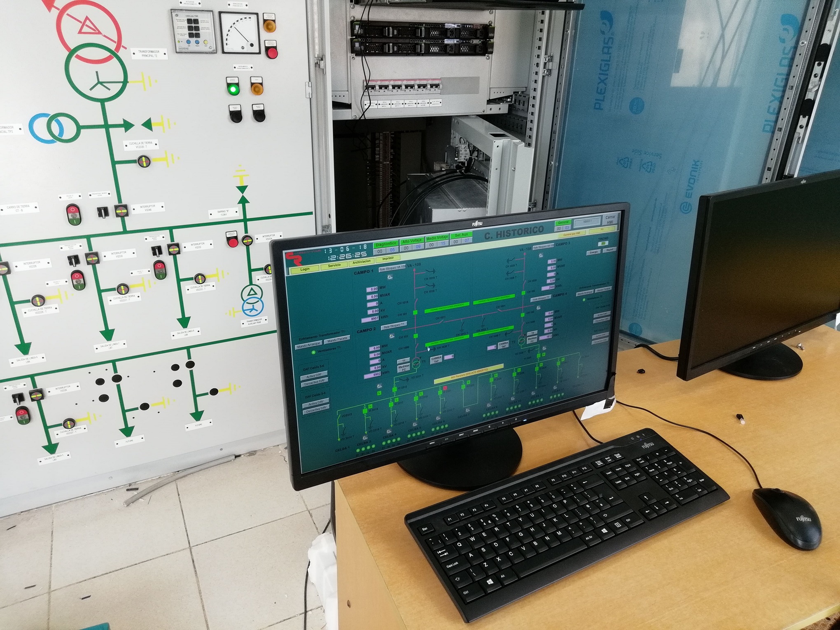Open the Diagnostico alarm group

(385, 244)
